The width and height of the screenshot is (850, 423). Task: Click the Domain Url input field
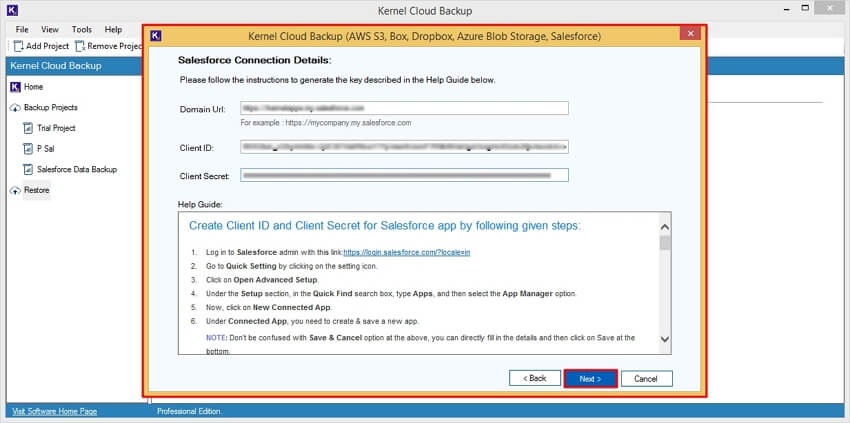click(404, 108)
